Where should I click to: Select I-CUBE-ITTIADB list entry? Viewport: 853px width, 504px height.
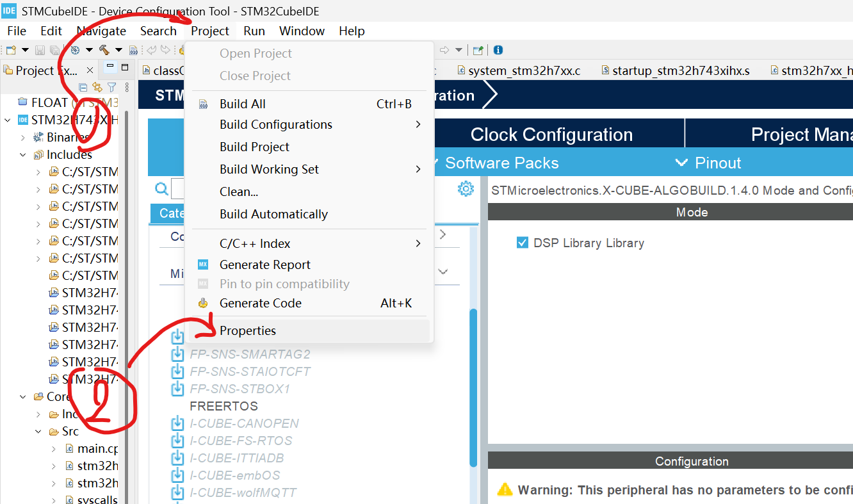(x=236, y=458)
